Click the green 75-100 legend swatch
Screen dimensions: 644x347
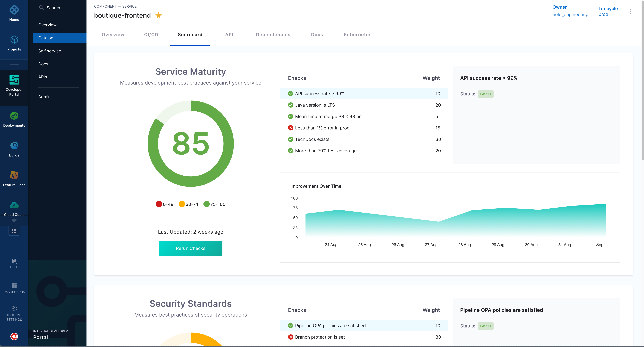click(206, 204)
